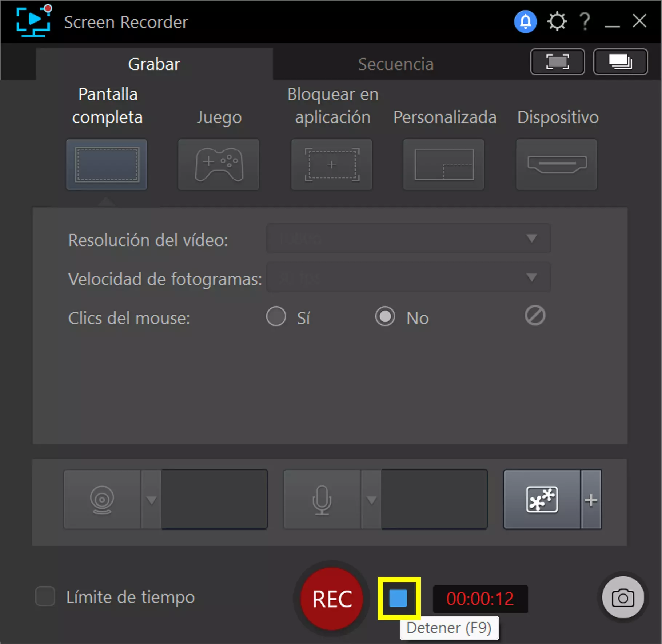Click the Personalizada label

(x=445, y=117)
